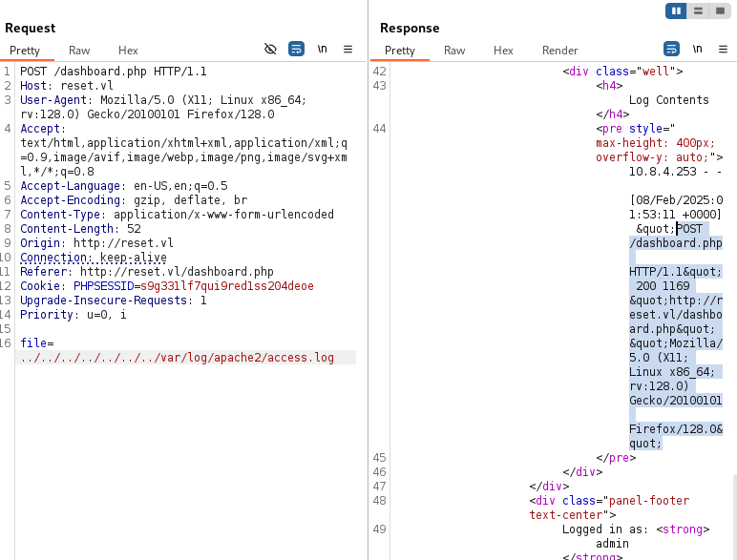Click the Content-Length: 52 line
Viewport: 737px width, 560px height.
coord(80,229)
